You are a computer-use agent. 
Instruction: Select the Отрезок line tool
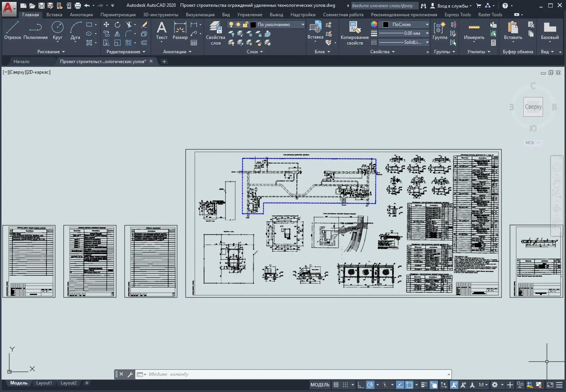[x=12, y=30]
